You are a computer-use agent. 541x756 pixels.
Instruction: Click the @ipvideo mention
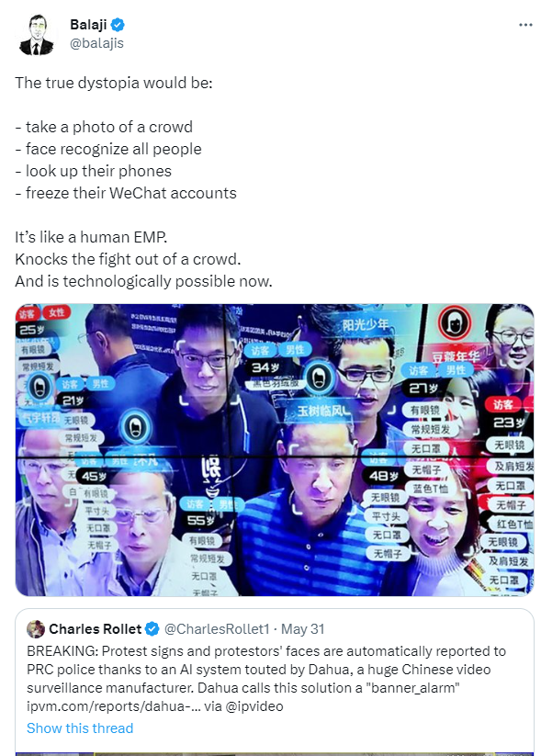pos(254,706)
